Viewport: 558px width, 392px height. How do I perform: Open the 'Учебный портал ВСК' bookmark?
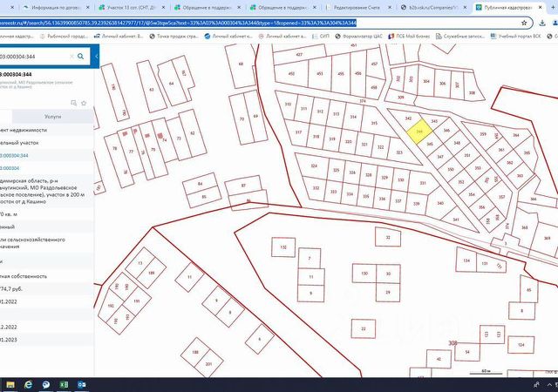tap(515, 36)
